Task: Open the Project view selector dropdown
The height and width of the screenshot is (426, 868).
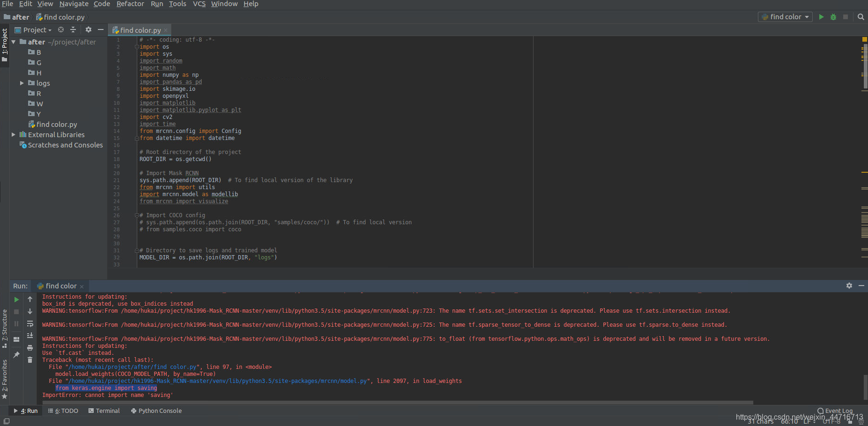Action: [33, 30]
